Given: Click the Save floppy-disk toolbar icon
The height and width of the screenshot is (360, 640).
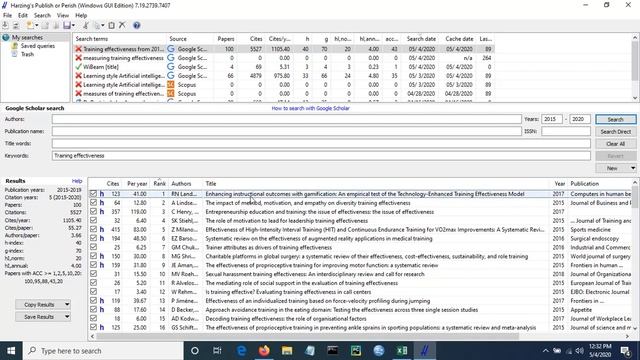Looking at the screenshot, I should coord(67,25).
